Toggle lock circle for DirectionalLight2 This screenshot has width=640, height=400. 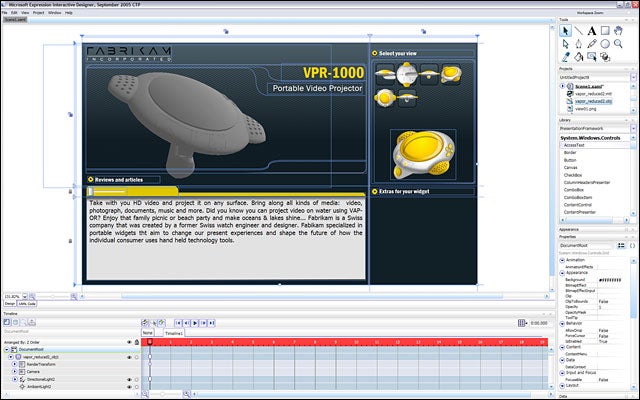[x=137, y=380]
